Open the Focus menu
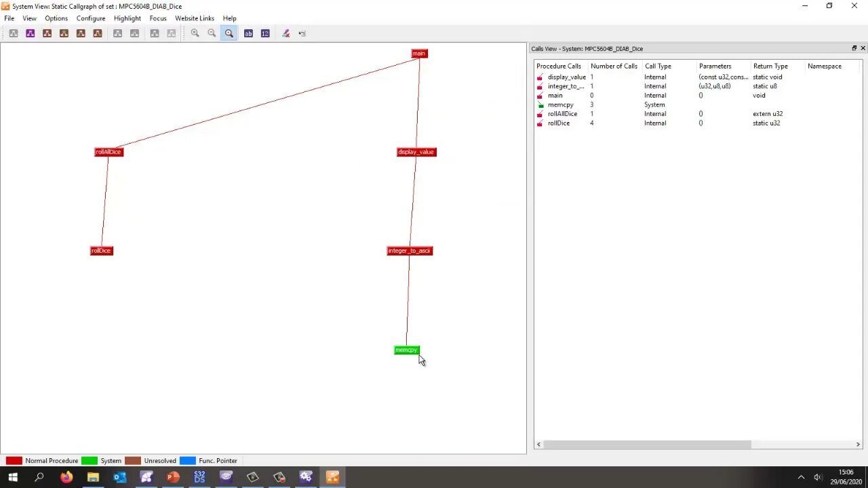Screen dimensions: 868x488 click(x=158, y=18)
